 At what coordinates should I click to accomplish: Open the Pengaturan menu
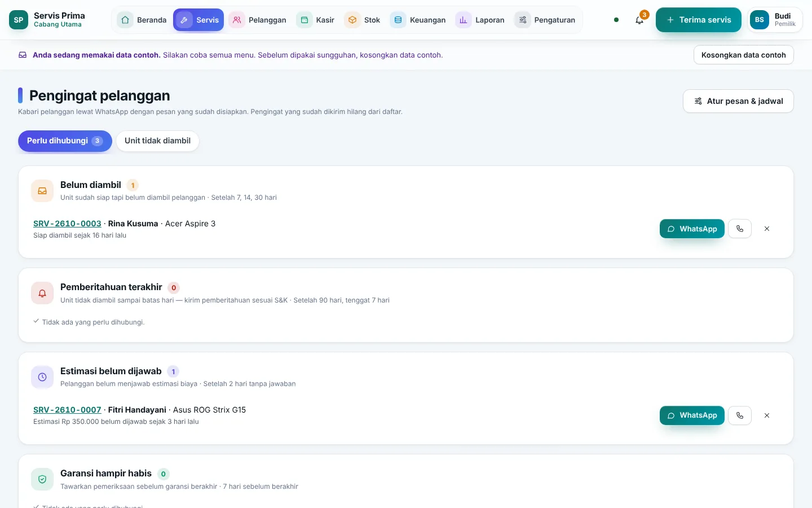(545, 20)
